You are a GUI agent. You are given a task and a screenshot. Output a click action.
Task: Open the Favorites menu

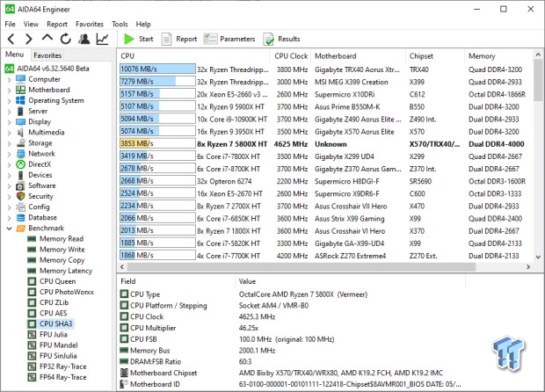click(90, 24)
